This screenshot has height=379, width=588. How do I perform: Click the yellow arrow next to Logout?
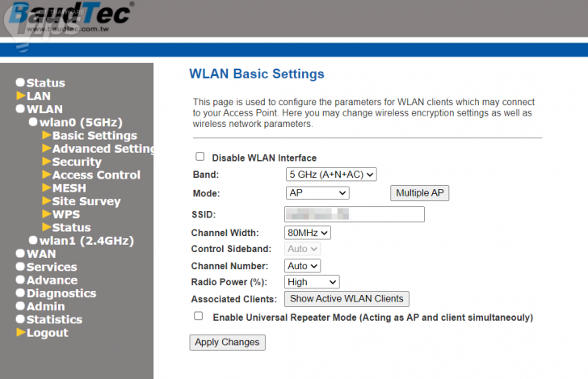21,333
